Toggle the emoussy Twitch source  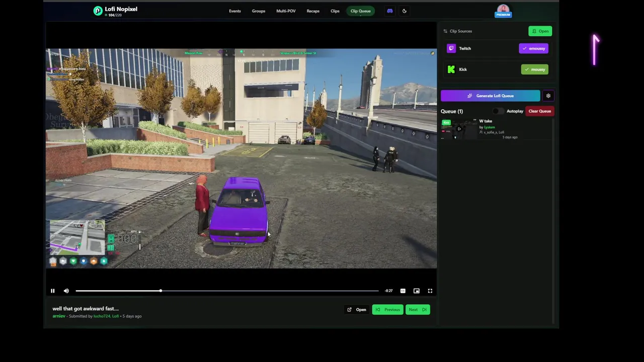point(534,48)
